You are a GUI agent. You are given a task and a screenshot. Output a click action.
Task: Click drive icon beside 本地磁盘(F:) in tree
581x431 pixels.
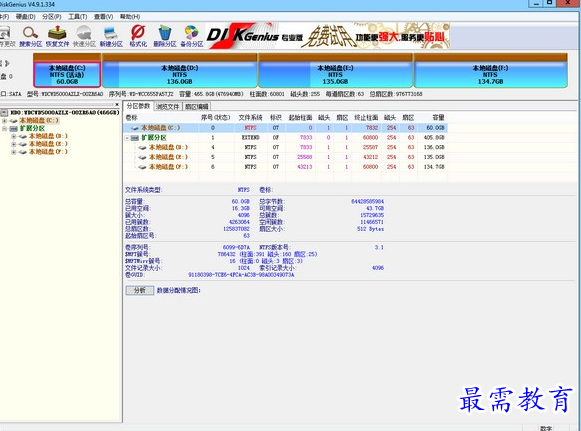click(23, 152)
